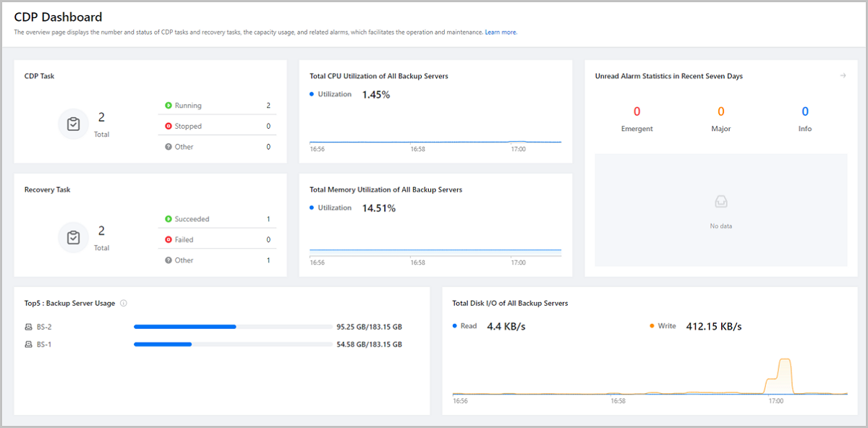Toggle the Write series legend
The width and height of the screenshot is (868, 428).
(663, 326)
